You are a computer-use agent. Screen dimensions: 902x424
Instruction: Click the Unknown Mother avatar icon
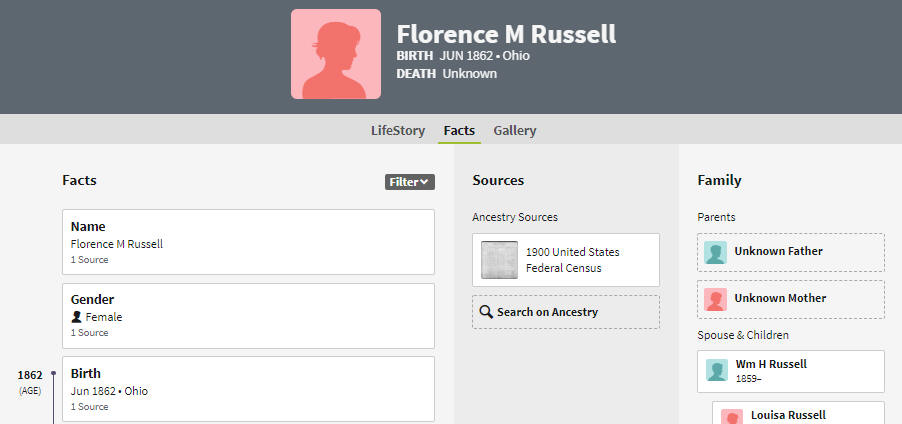tap(715, 299)
